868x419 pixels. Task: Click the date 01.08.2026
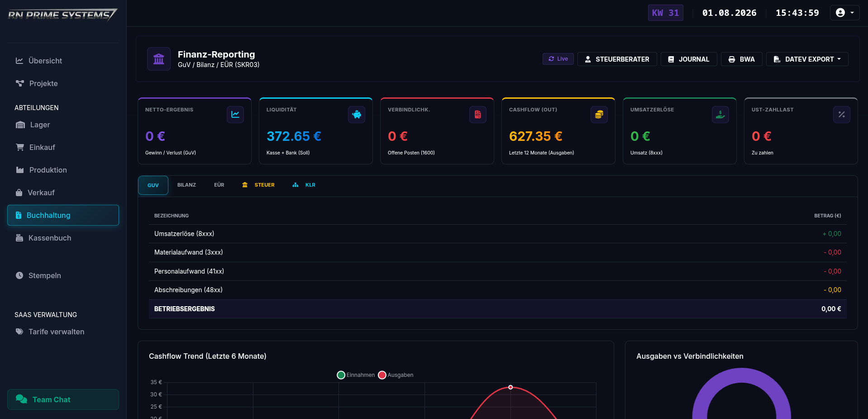[729, 13]
